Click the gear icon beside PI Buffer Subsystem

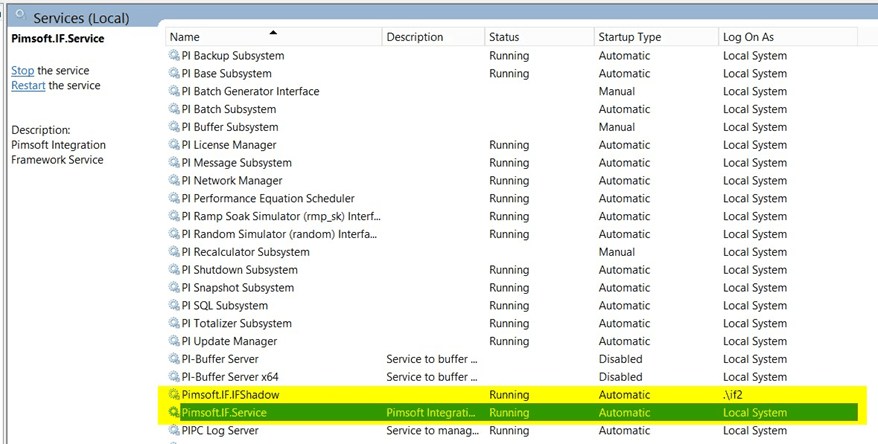click(174, 127)
